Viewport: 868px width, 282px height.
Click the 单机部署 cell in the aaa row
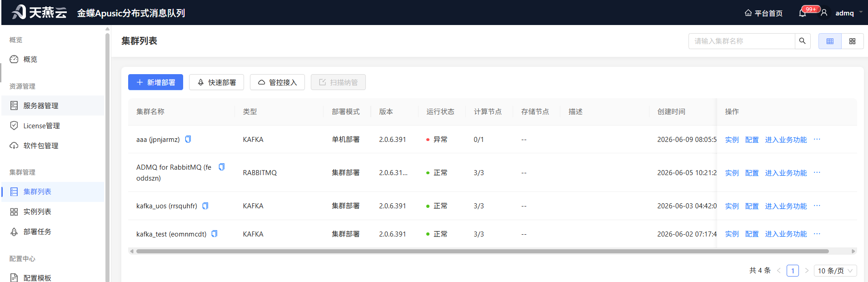click(x=345, y=140)
